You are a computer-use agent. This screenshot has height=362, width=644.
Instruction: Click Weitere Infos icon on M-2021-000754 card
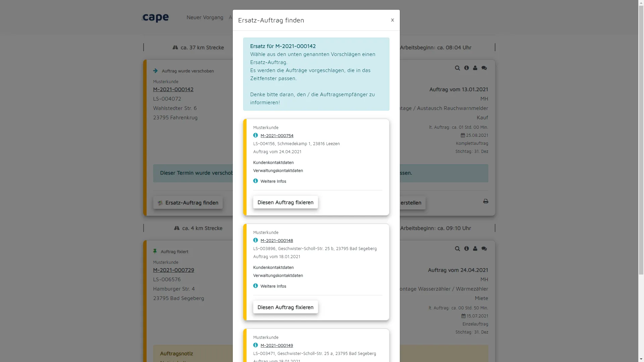(256, 181)
